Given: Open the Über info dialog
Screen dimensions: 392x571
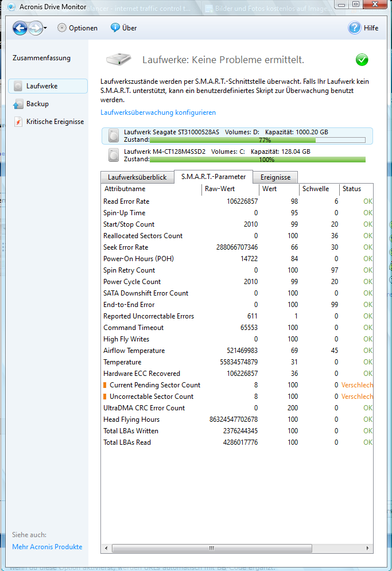Looking at the screenshot, I should 124,28.
